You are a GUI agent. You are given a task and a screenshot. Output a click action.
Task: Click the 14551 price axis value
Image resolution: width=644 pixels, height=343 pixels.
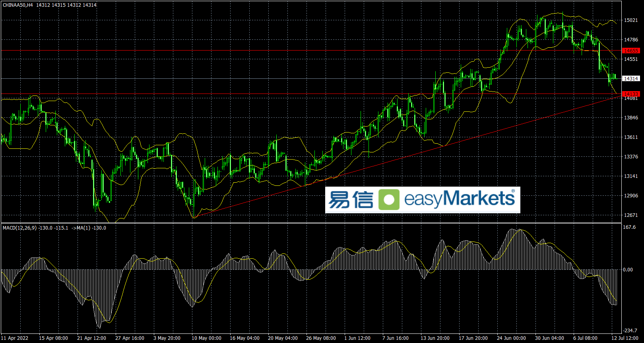631,59
